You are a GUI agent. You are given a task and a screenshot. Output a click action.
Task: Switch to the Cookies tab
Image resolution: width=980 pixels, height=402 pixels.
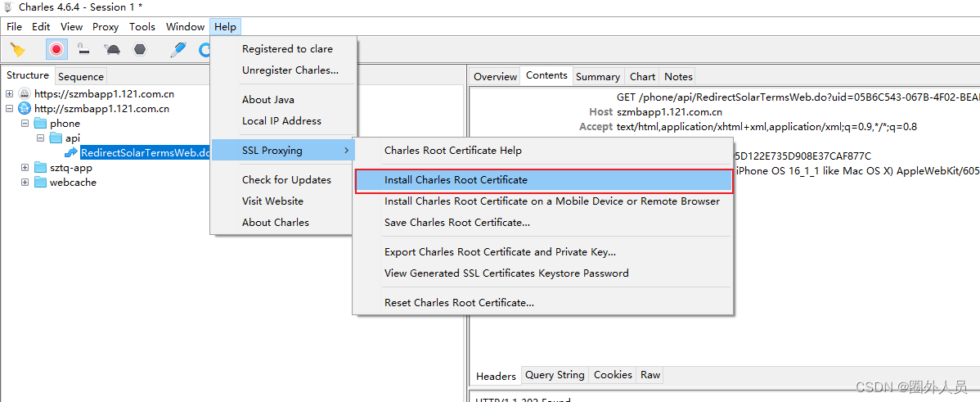pyautogui.click(x=613, y=375)
